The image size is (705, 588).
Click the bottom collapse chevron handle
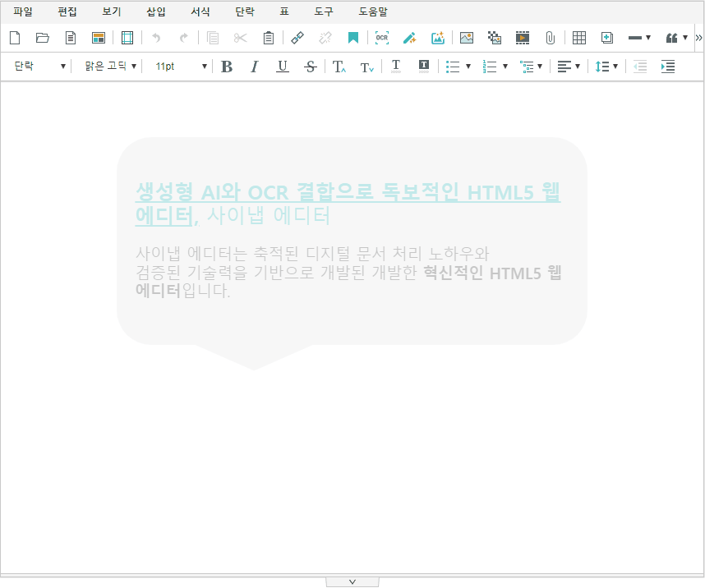pyautogui.click(x=352, y=581)
